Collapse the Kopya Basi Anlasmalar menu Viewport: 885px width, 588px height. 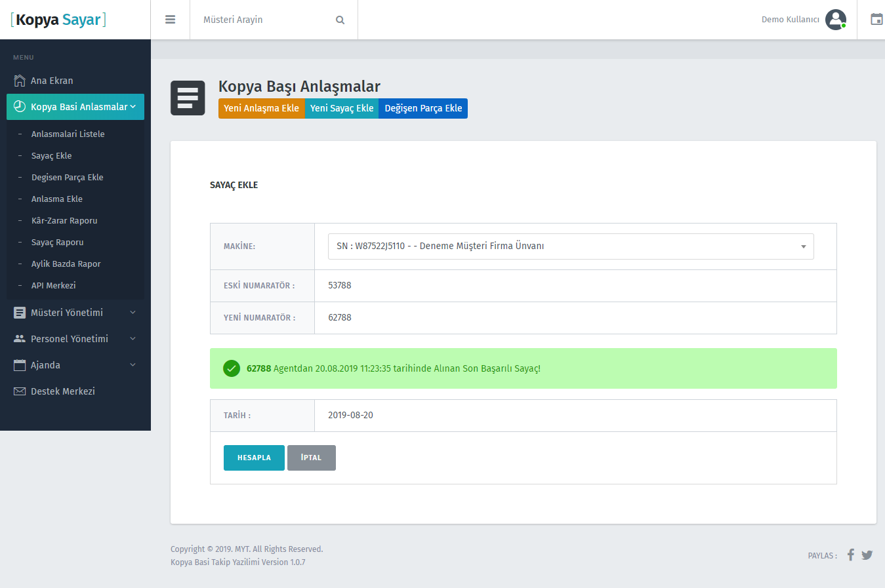[75, 107]
